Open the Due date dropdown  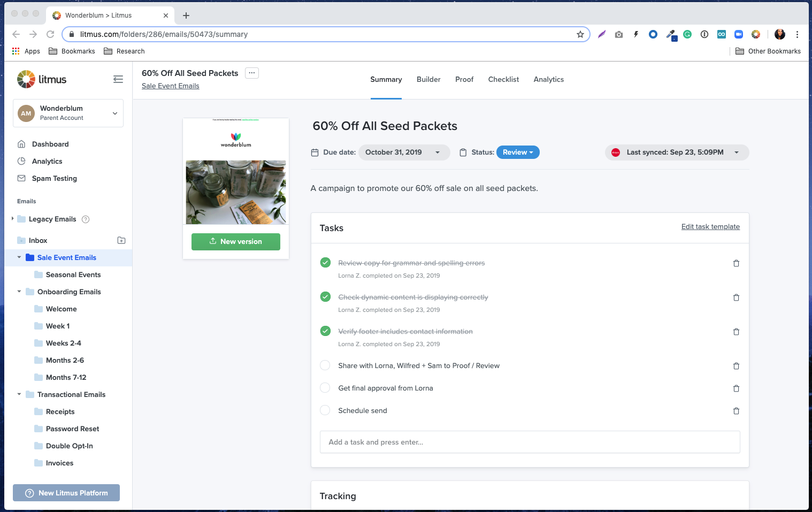pyautogui.click(x=403, y=152)
